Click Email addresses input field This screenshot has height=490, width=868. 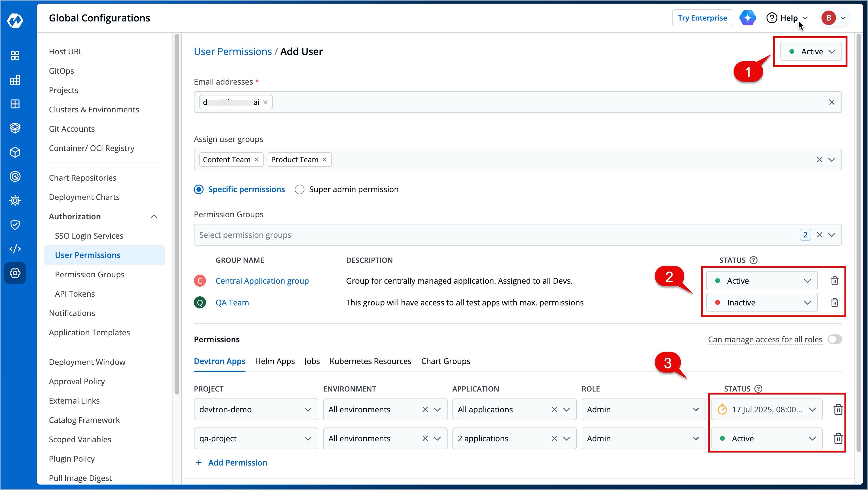click(x=518, y=102)
